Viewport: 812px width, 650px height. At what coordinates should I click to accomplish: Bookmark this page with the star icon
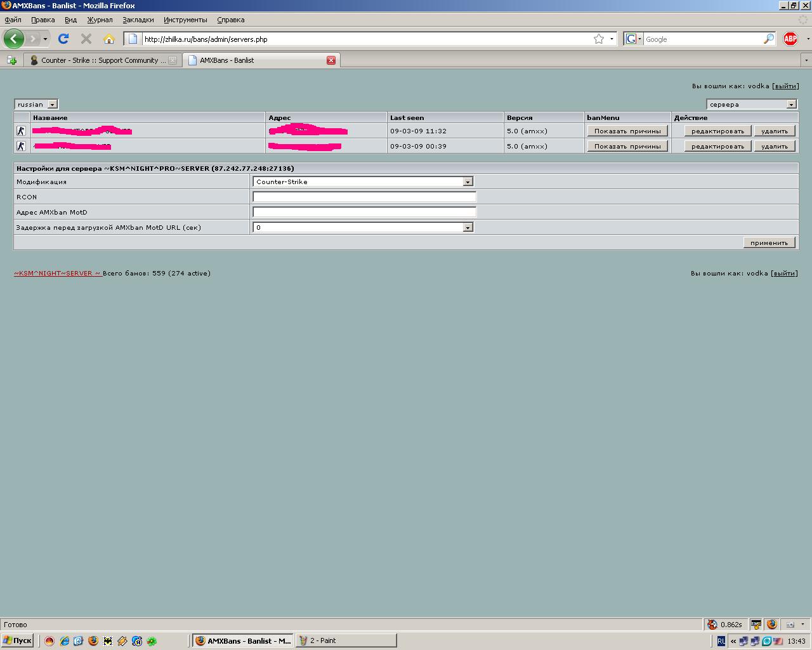[599, 39]
